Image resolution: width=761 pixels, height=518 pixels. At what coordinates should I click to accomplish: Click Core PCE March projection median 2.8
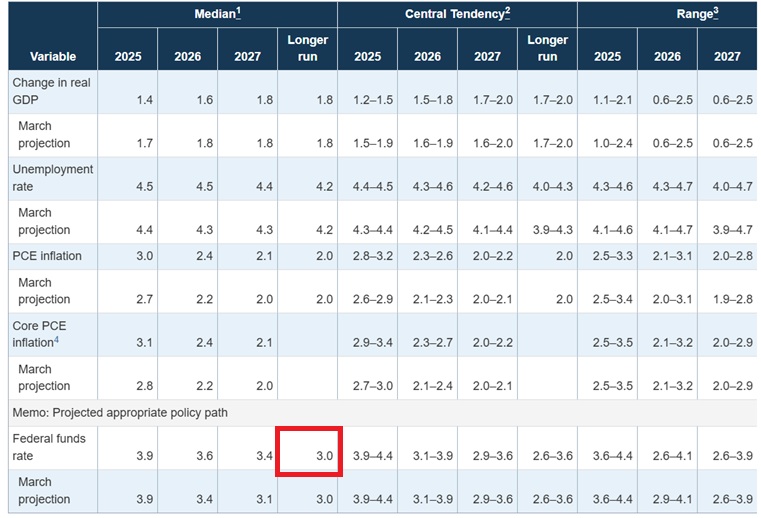click(x=145, y=386)
